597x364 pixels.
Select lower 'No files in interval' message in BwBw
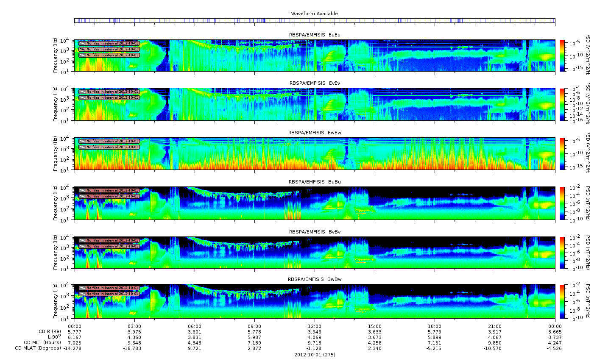112,294
